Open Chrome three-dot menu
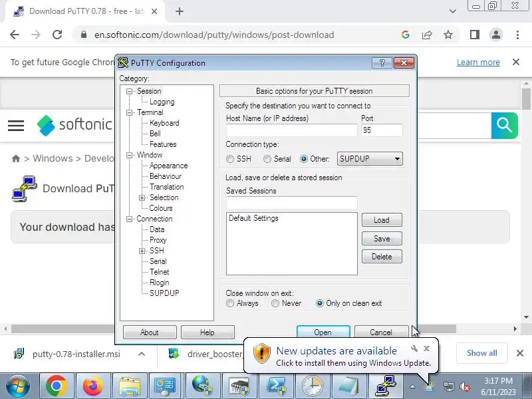 point(517,35)
